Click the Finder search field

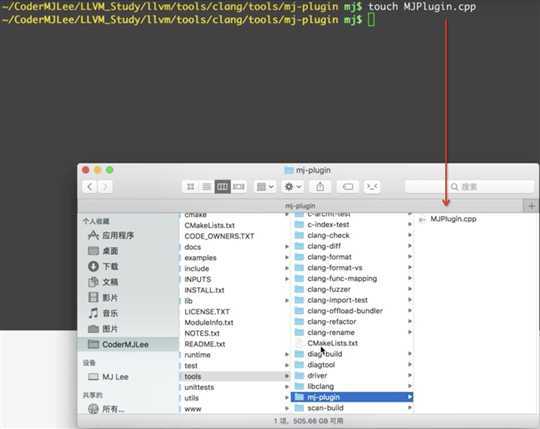click(x=470, y=187)
